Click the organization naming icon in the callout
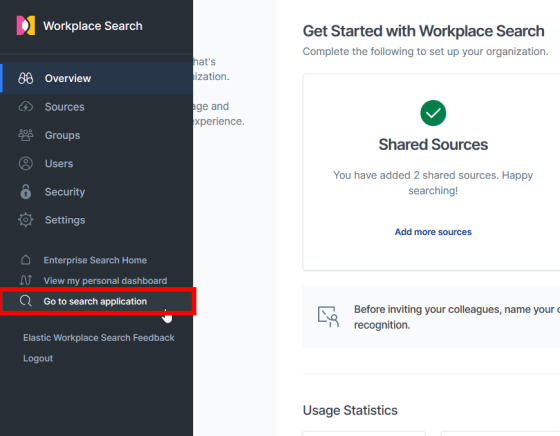Image resolution: width=560 pixels, height=436 pixels. [328, 316]
